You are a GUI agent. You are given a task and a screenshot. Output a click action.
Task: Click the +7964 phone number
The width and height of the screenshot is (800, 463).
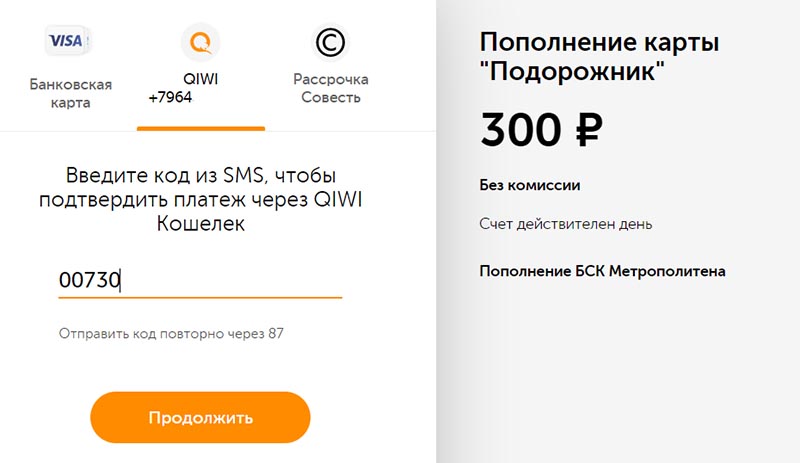coord(170,97)
